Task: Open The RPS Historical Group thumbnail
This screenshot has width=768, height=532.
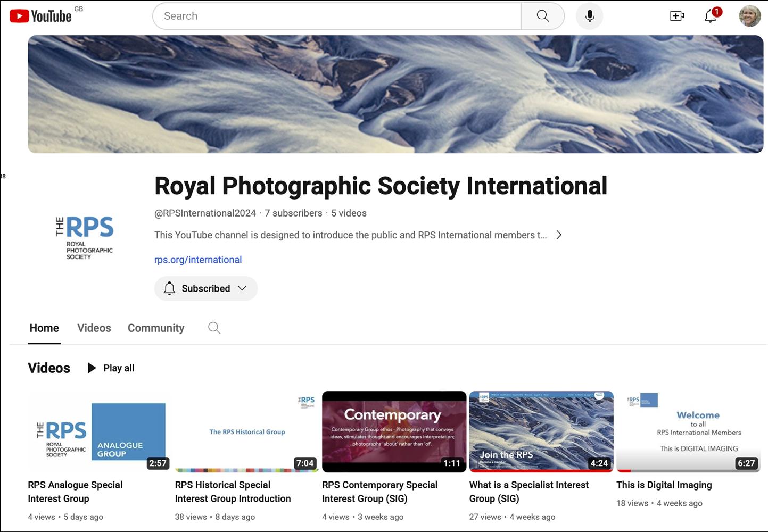Action: (247, 431)
